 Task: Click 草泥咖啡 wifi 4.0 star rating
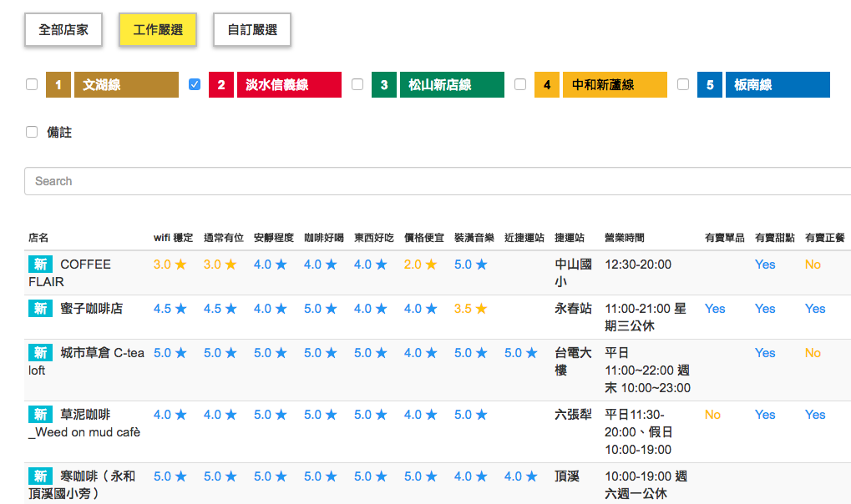point(170,415)
